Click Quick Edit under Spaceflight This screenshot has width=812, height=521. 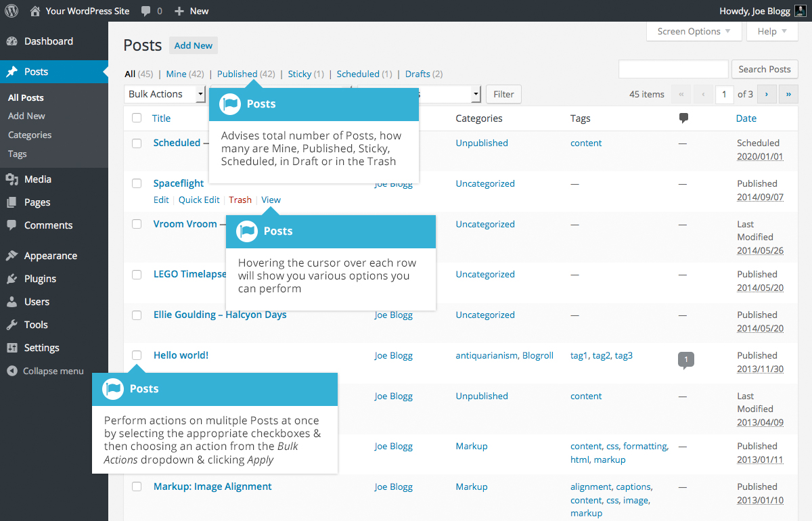[199, 200]
